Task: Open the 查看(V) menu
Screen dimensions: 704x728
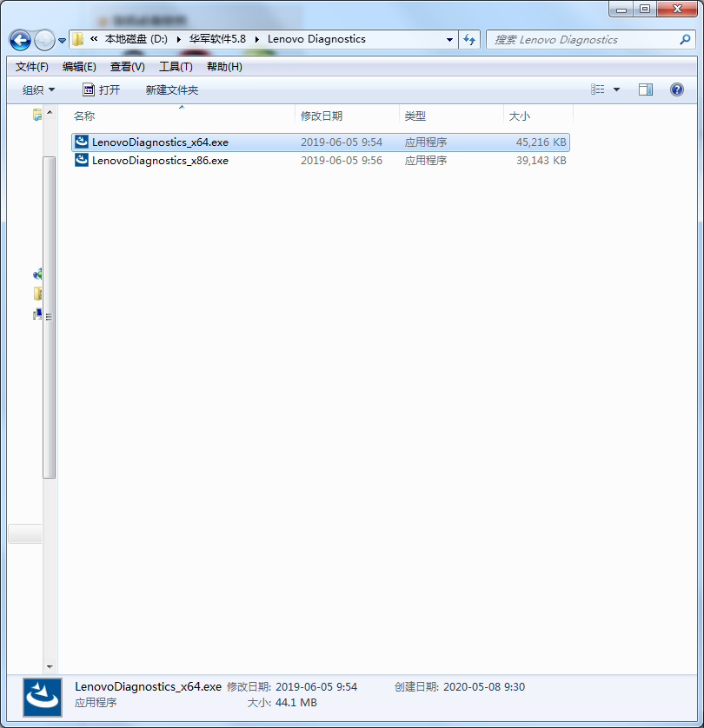Action: 127,67
